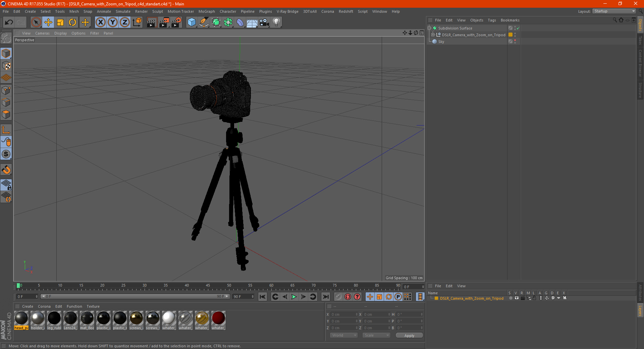Open viewport Display menu
Viewport: 644px width, 349px height.
point(60,33)
